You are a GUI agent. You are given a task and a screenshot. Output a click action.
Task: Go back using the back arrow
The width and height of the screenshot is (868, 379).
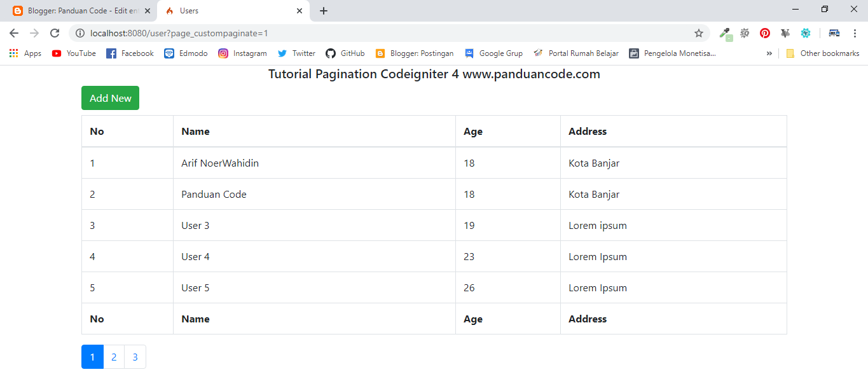point(13,32)
